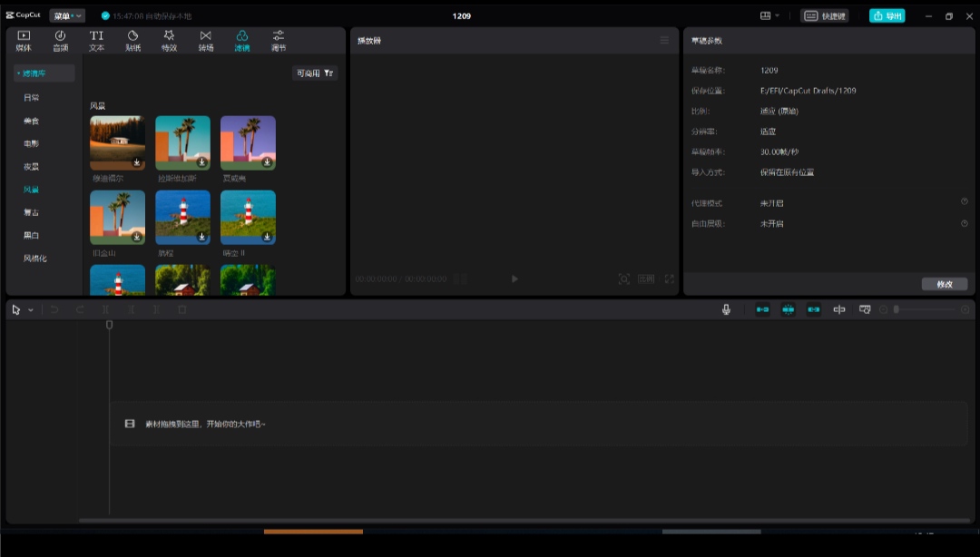Open the 转场 (Transitions) panel icon
This screenshot has width=980, height=557.
coord(205,40)
